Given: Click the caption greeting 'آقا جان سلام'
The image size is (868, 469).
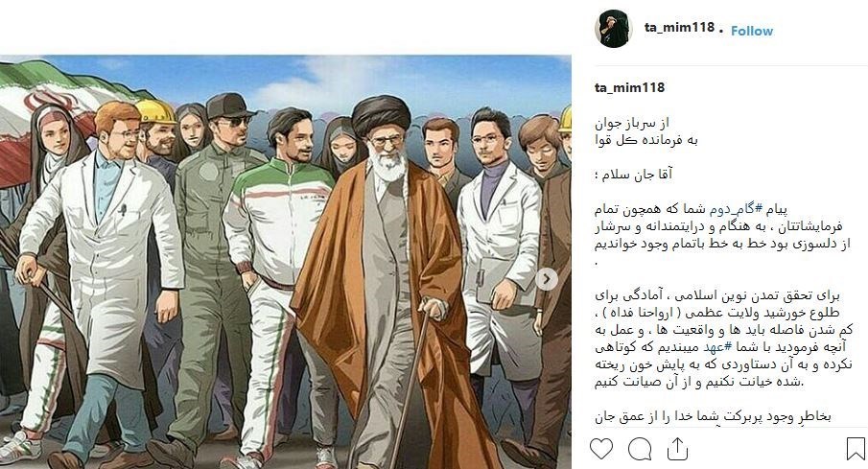Looking at the screenshot, I should (x=633, y=175).
